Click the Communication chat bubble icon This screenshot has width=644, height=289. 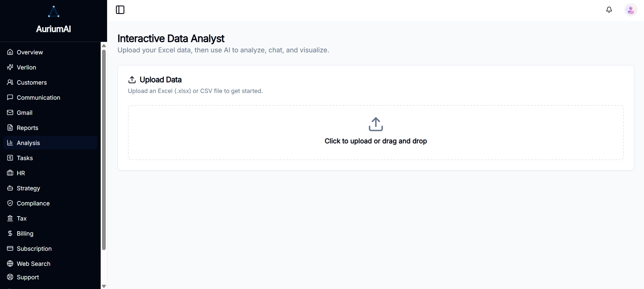tap(10, 97)
